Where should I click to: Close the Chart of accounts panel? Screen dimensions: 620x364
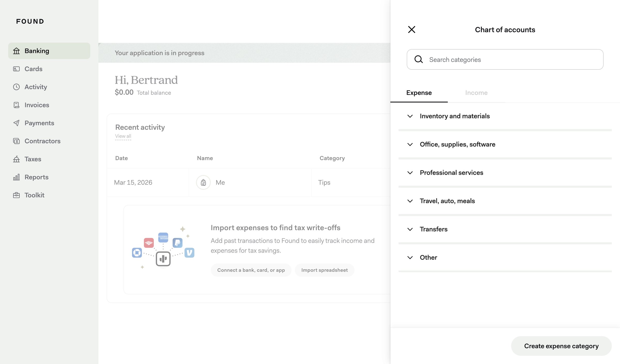click(412, 29)
